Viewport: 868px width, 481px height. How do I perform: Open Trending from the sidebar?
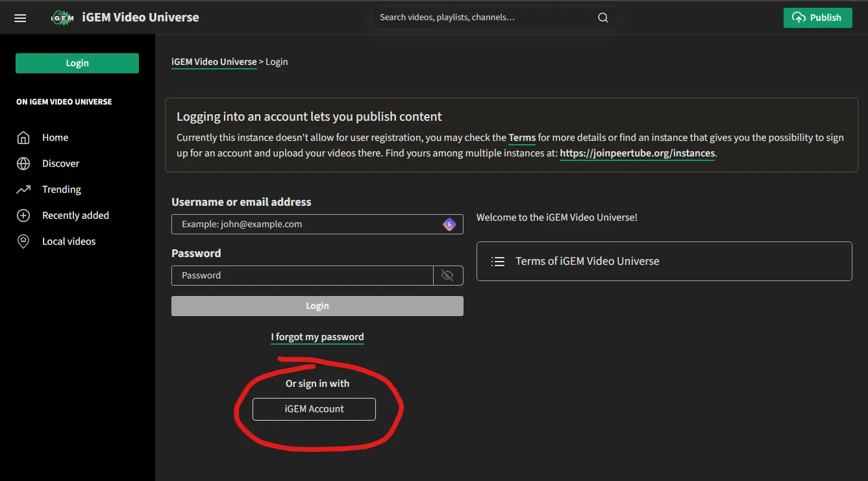[62, 190]
